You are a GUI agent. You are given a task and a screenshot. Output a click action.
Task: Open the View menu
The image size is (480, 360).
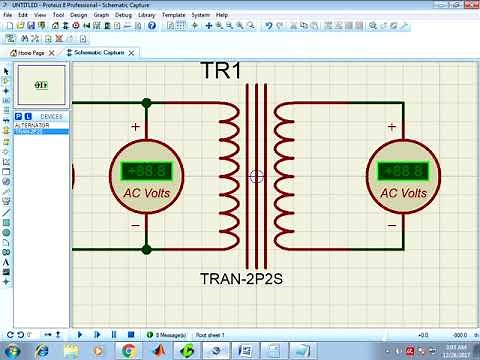(40, 15)
